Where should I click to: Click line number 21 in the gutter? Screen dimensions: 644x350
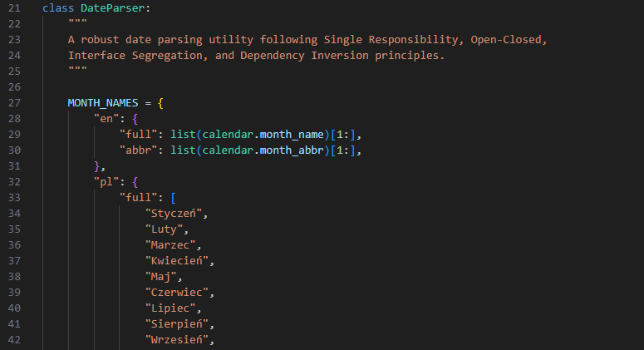[14, 8]
